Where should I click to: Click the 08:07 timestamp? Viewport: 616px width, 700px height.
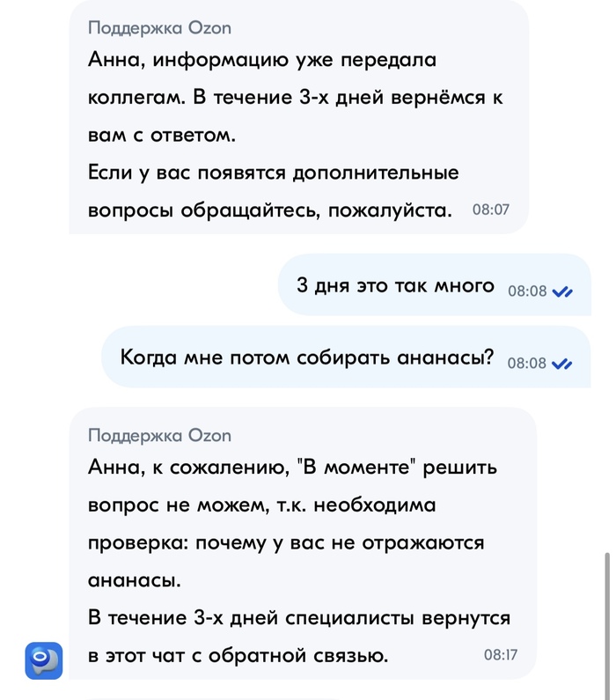point(490,211)
